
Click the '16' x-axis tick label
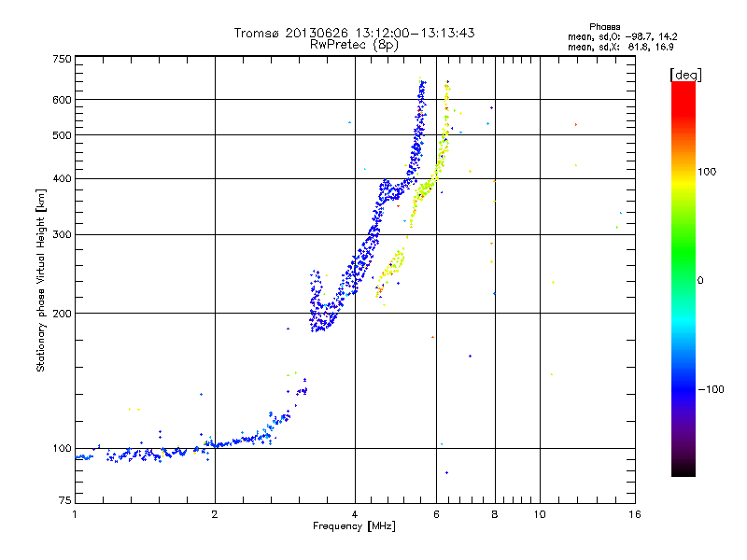pos(635,514)
